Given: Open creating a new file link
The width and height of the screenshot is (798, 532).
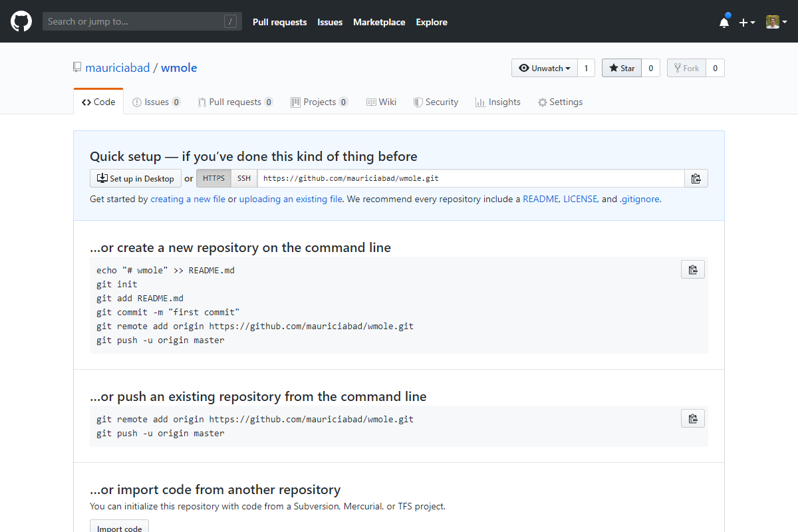Looking at the screenshot, I should point(188,199).
